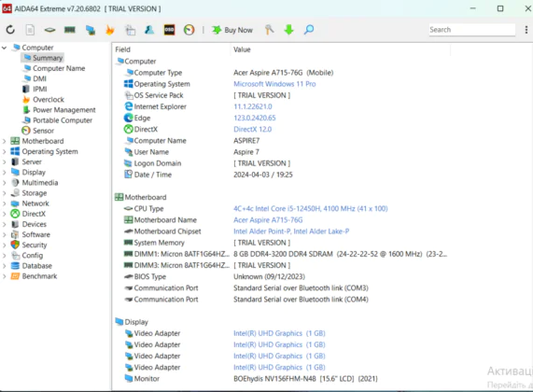
Task: Open Intel Alder Point-P chipset link
Action: pyautogui.click(x=291, y=231)
